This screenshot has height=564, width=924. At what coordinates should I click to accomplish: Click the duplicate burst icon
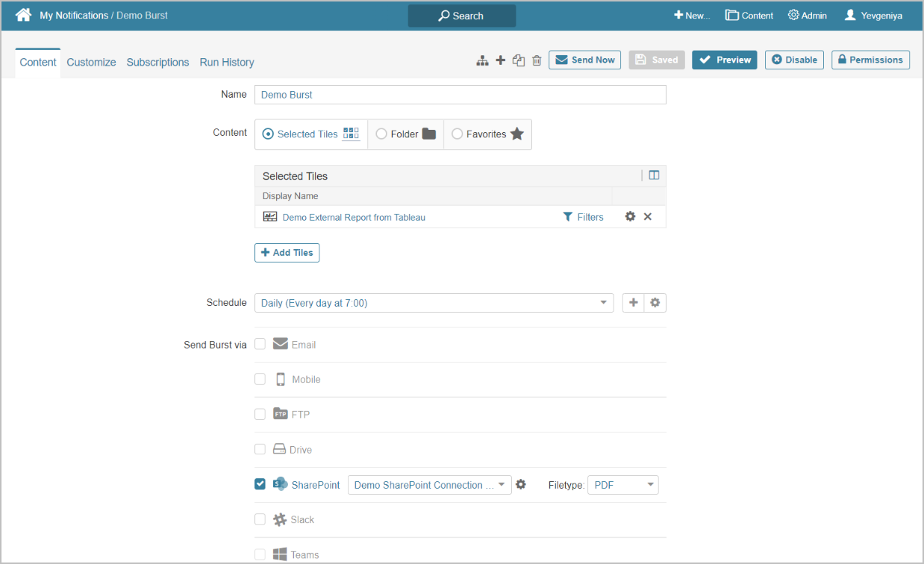(x=519, y=60)
